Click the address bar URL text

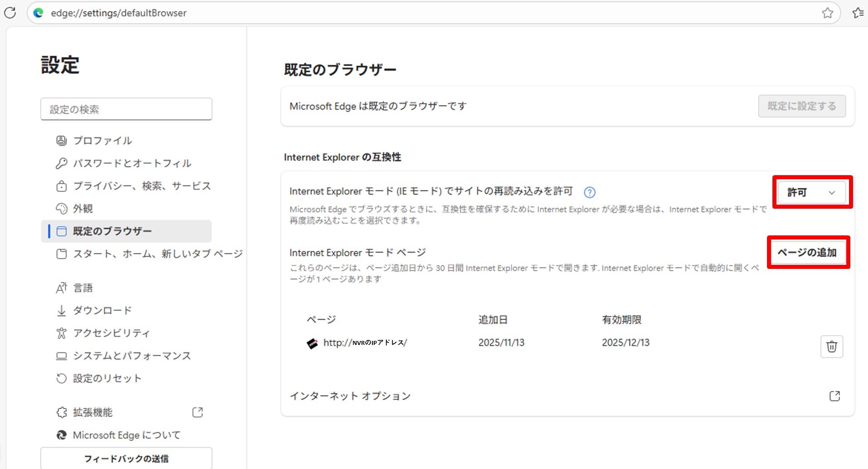(119, 13)
